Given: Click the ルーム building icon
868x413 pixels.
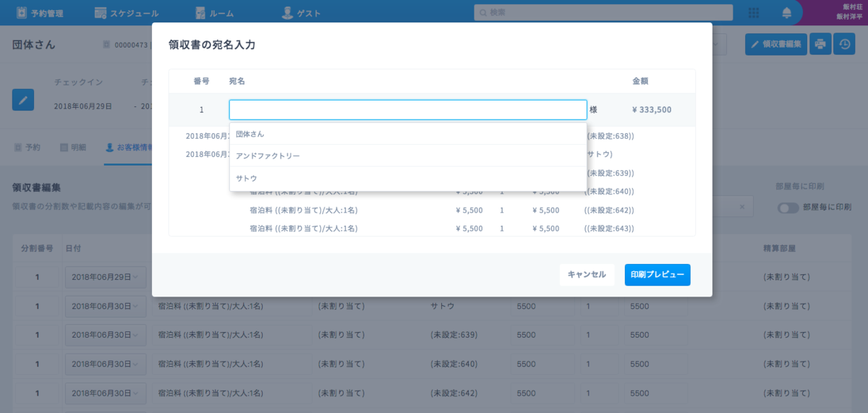Looking at the screenshot, I should (x=200, y=13).
